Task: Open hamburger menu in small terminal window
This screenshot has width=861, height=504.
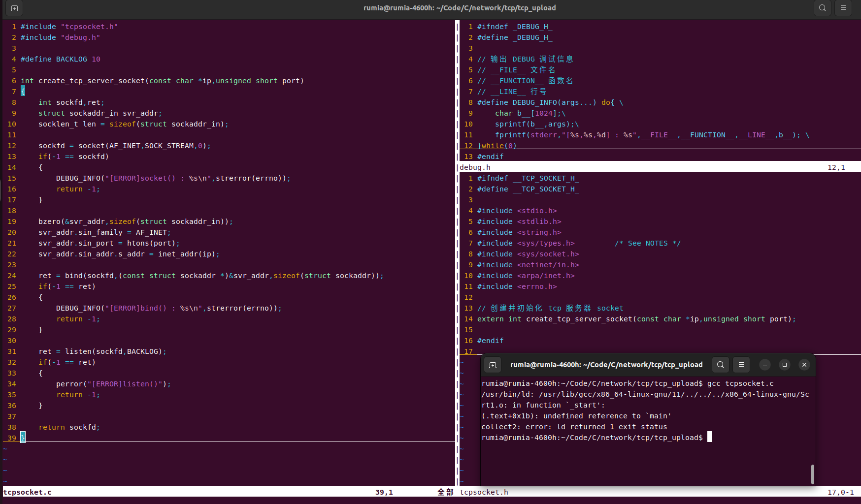Action: click(741, 365)
